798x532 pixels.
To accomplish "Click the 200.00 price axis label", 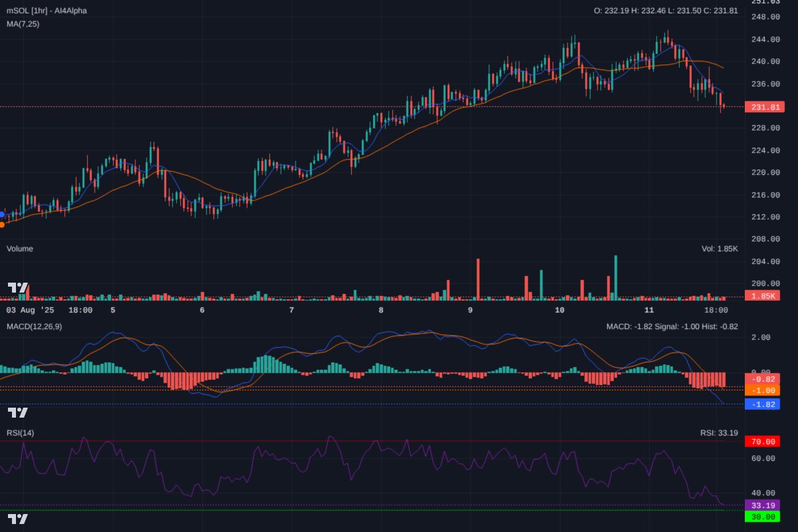I will [765, 283].
